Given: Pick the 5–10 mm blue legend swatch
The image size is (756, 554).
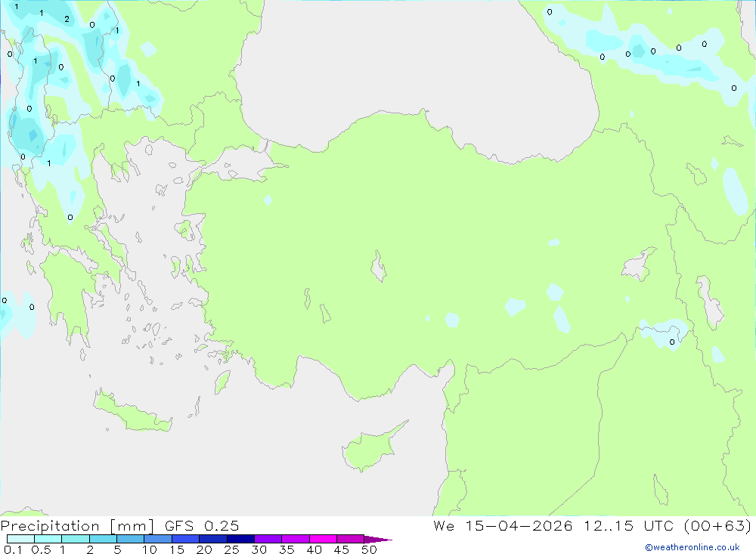Looking at the screenshot, I should pos(131,539).
